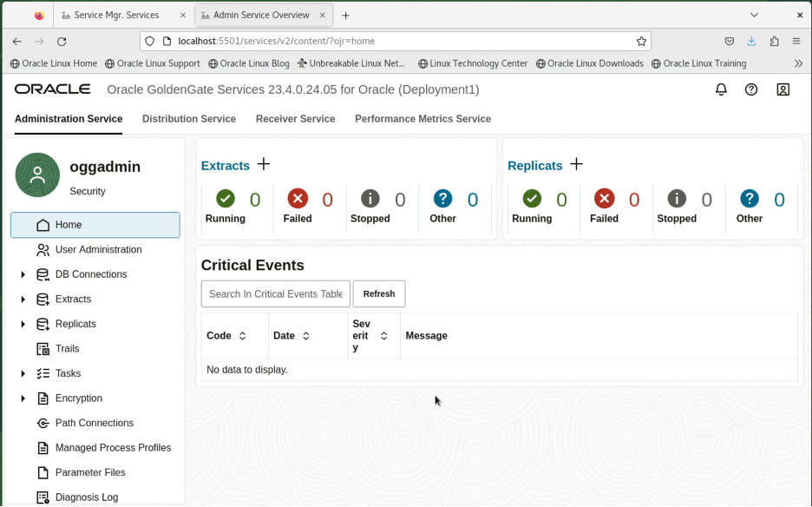Switch to Distribution Service tab
The width and height of the screenshot is (812, 507).
click(x=189, y=119)
